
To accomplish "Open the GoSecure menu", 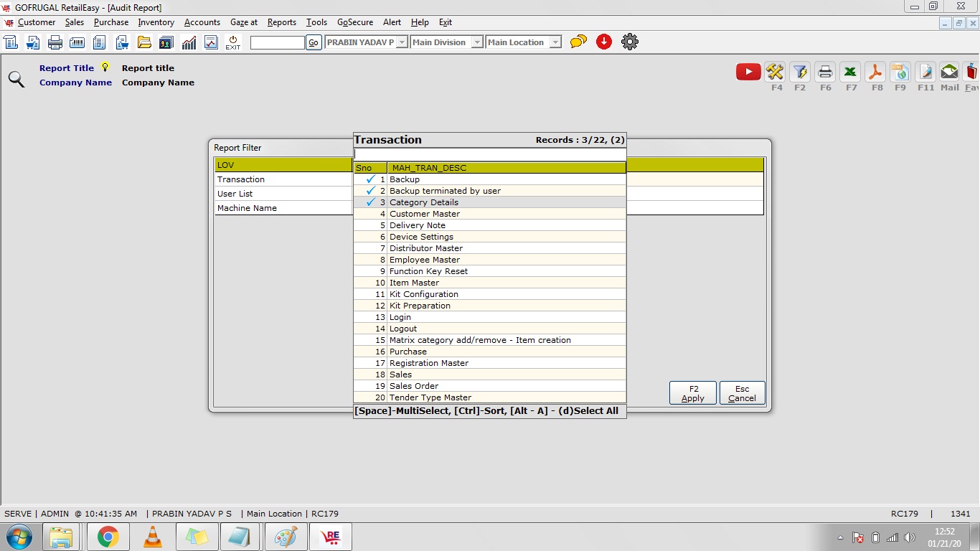I will [x=354, y=22].
